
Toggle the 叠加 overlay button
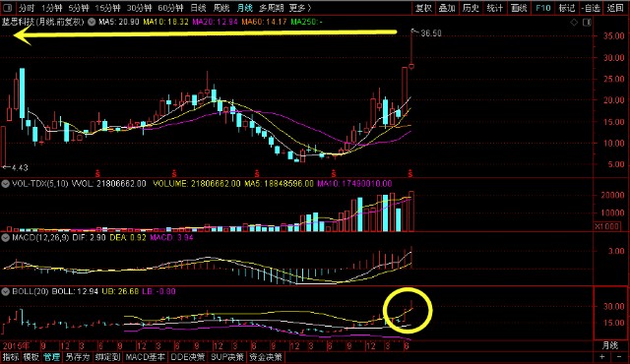[x=447, y=8]
